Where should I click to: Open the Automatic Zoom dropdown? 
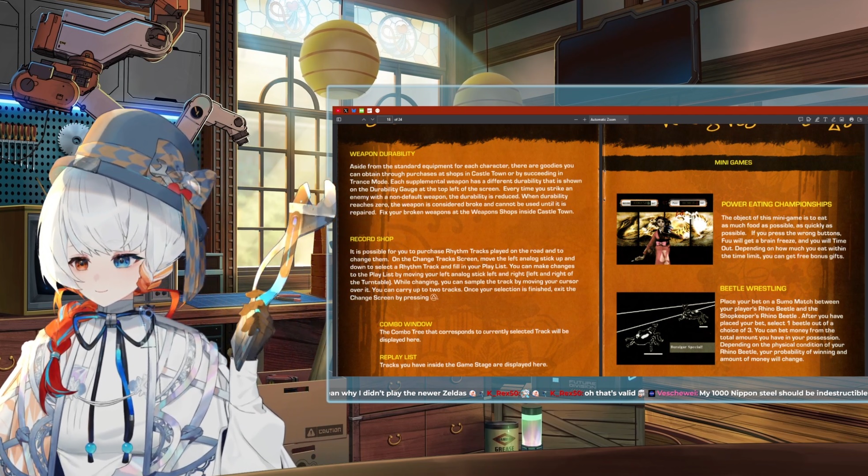pyautogui.click(x=609, y=120)
